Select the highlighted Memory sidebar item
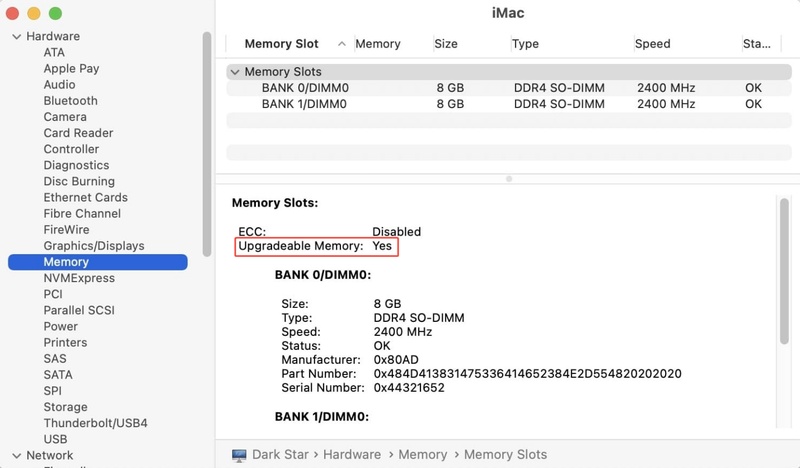Image resolution: width=800 pixels, height=468 pixels. pos(98,262)
